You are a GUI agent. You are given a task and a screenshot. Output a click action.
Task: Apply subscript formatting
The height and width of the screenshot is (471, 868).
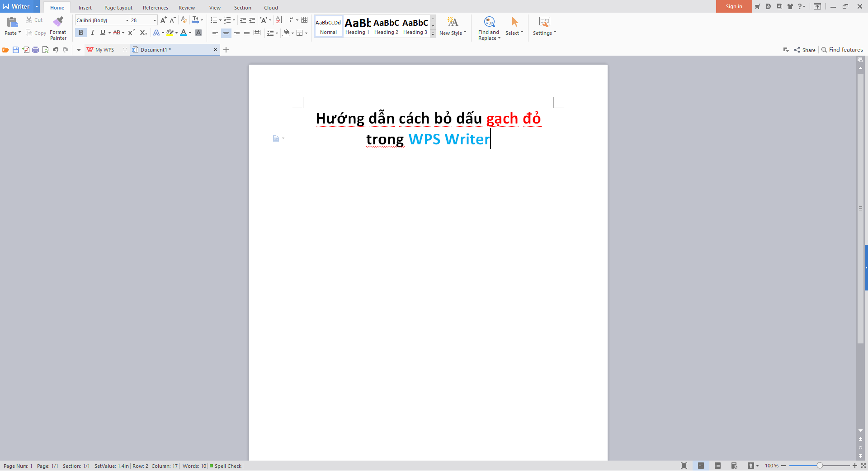click(143, 33)
